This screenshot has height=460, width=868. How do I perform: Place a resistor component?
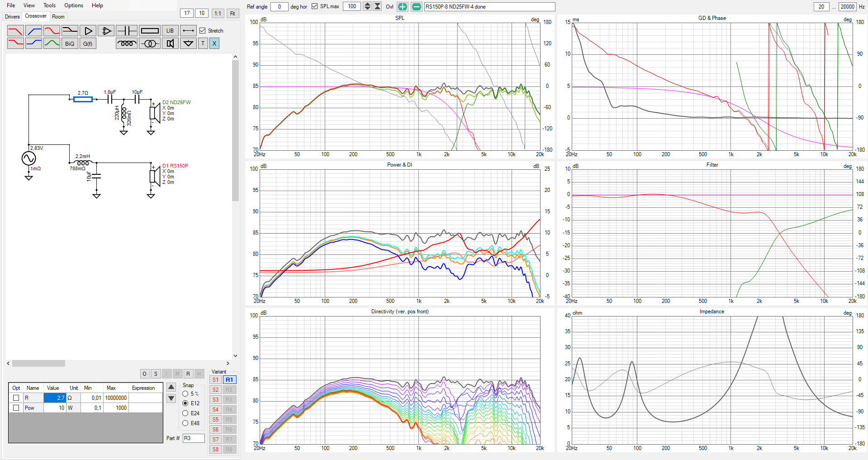[150, 31]
